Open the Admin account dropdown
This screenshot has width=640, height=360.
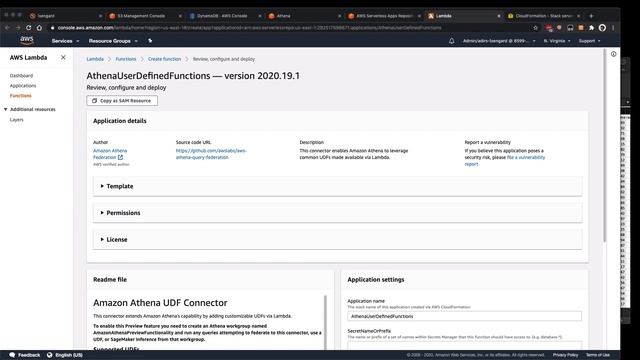click(x=499, y=41)
